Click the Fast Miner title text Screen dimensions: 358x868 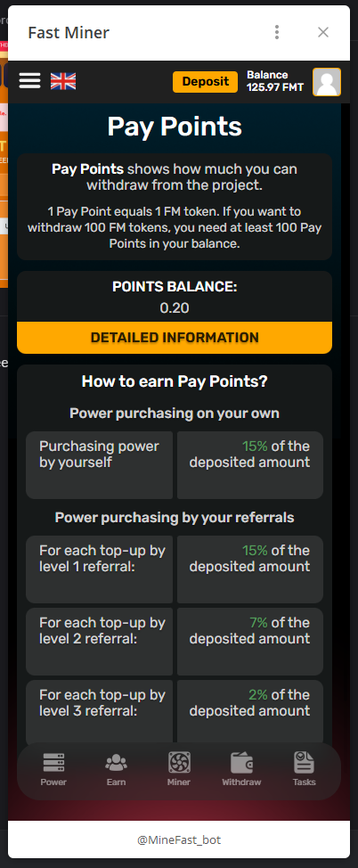[69, 33]
